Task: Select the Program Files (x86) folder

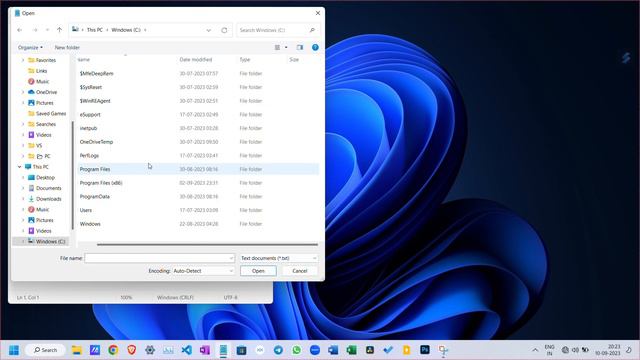Action: tap(101, 183)
